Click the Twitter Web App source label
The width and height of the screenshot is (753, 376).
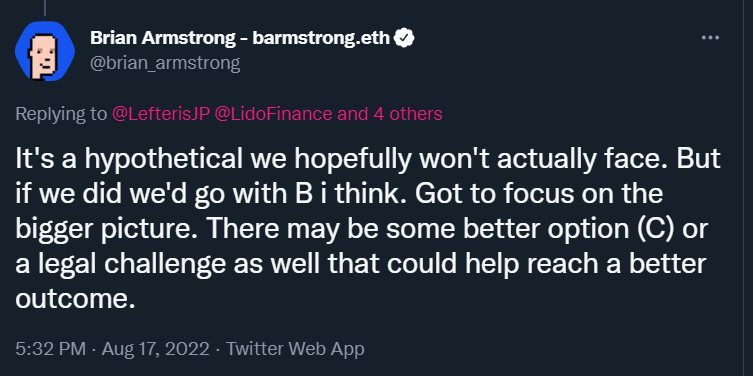tap(295, 349)
